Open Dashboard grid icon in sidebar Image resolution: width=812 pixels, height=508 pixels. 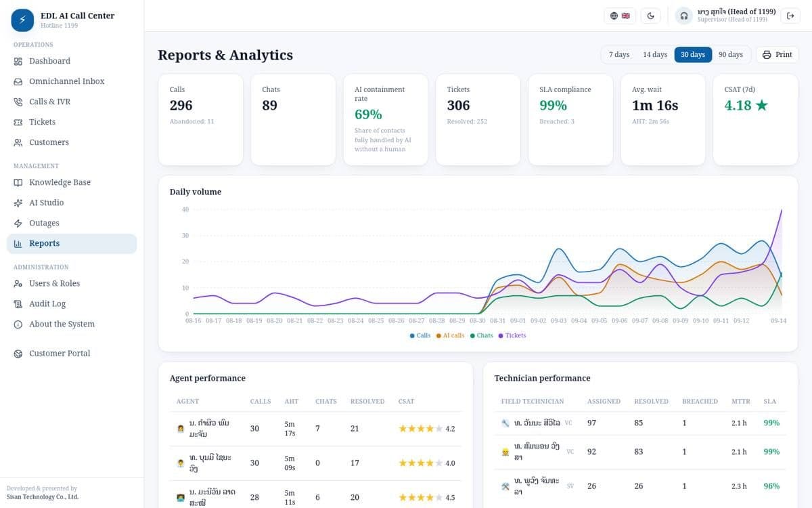(18, 61)
